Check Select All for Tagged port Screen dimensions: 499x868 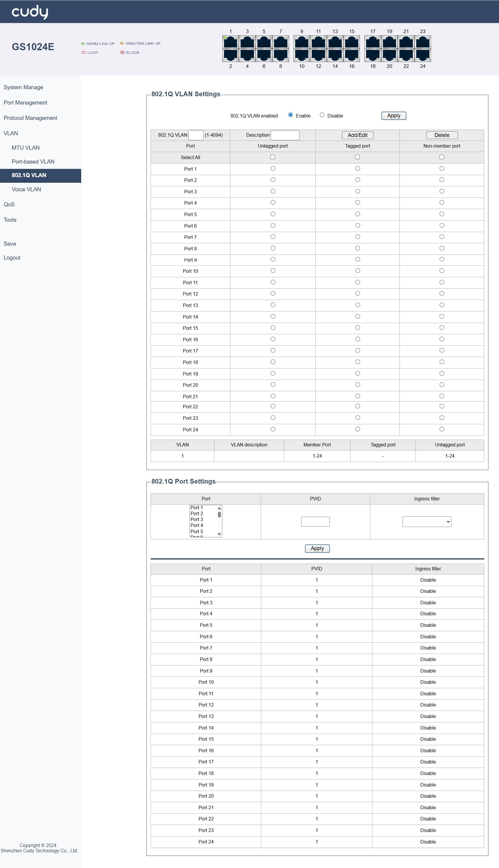(x=358, y=157)
